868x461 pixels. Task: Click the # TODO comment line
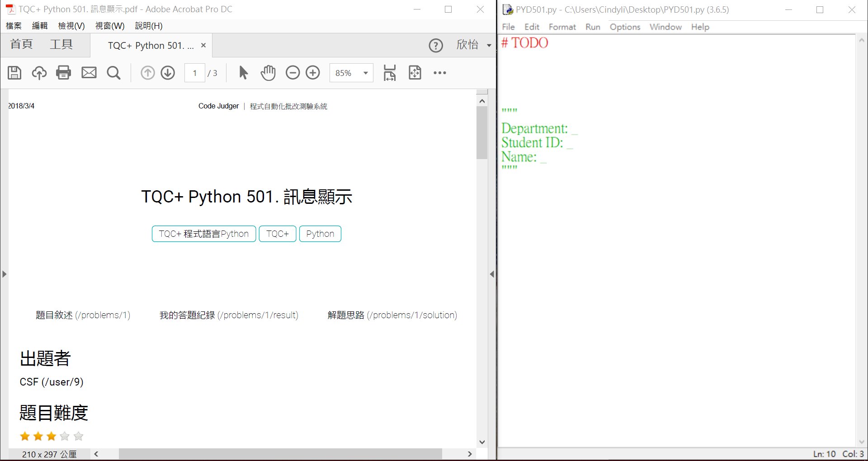tap(525, 43)
